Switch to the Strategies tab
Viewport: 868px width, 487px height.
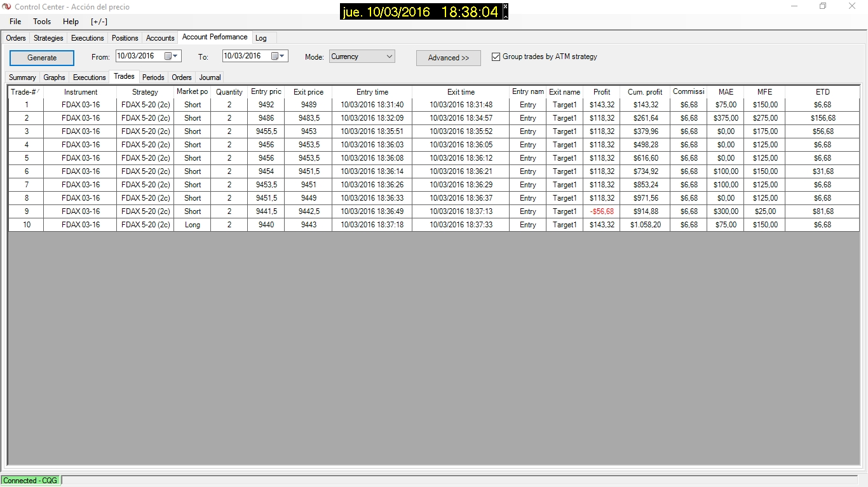tap(48, 38)
